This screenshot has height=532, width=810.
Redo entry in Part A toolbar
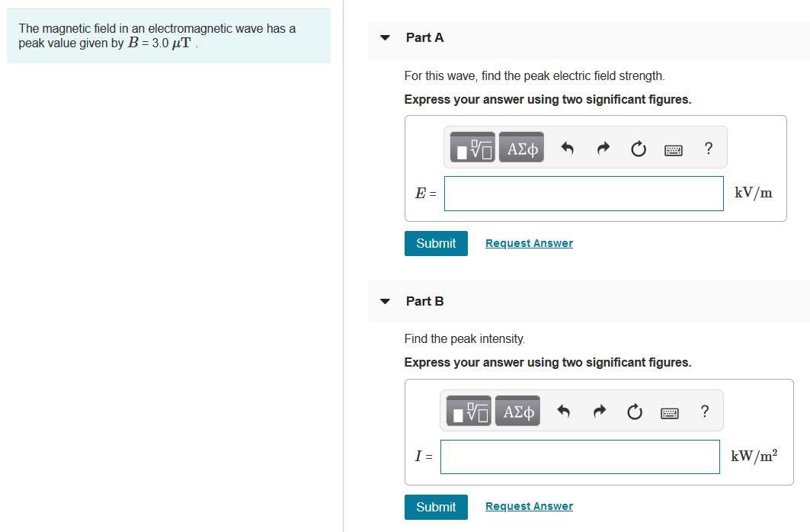[x=603, y=149]
